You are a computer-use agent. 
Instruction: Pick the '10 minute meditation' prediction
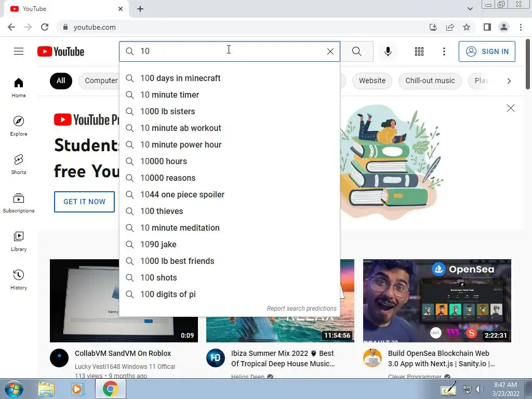229,228
